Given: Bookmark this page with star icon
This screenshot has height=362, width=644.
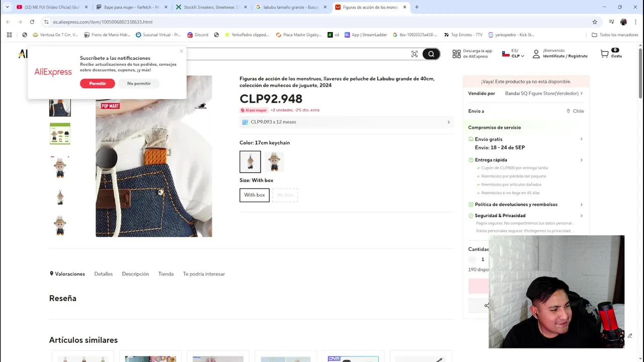Looking at the screenshot, I should (595, 22).
